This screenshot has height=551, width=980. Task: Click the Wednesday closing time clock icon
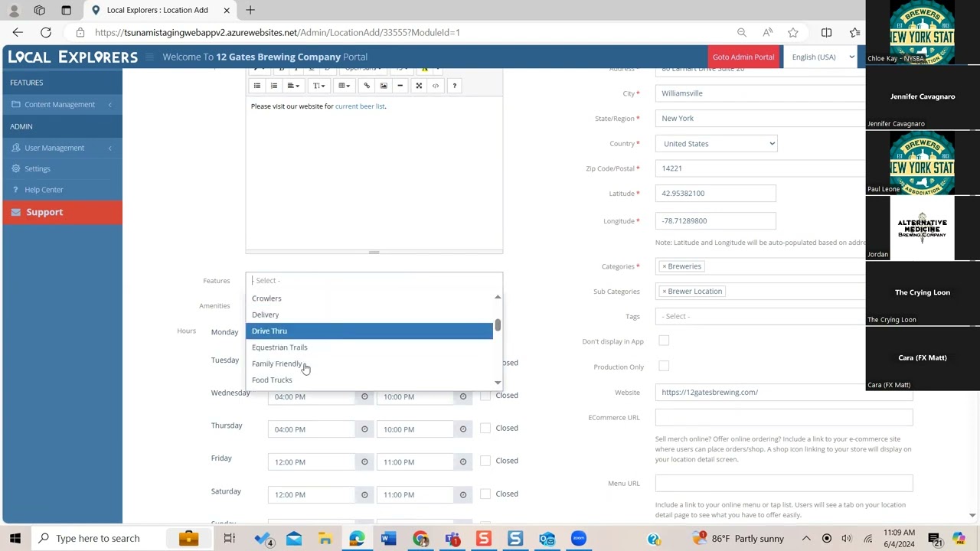coord(462,396)
